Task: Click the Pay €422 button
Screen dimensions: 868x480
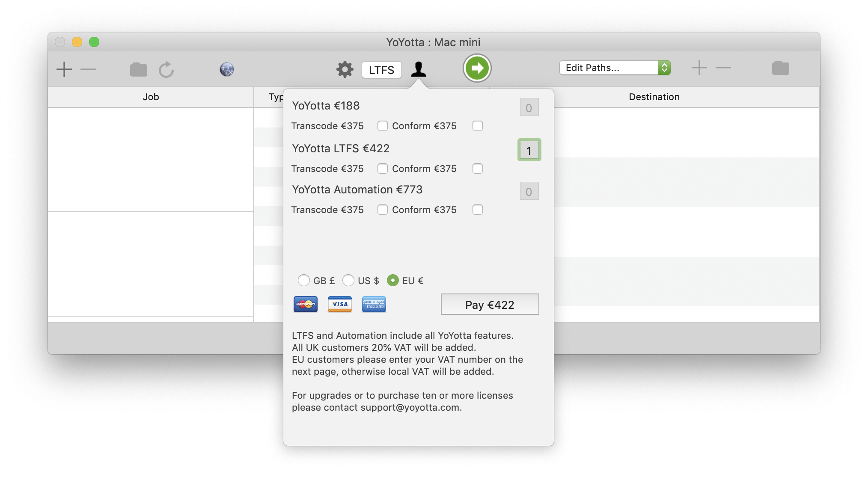Action: tap(490, 304)
